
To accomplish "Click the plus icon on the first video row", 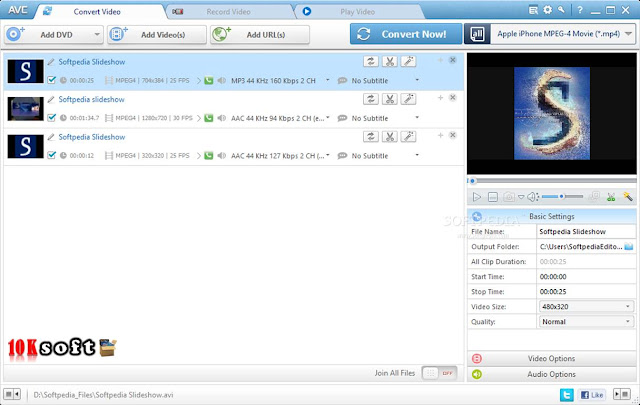I will coord(440,60).
